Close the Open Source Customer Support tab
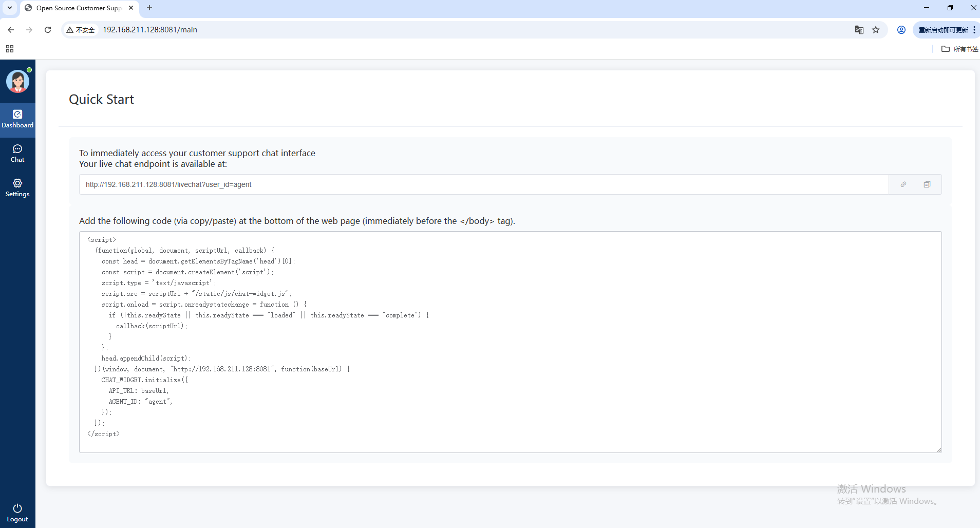Screen dimensions: 980x528 [131, 8]
